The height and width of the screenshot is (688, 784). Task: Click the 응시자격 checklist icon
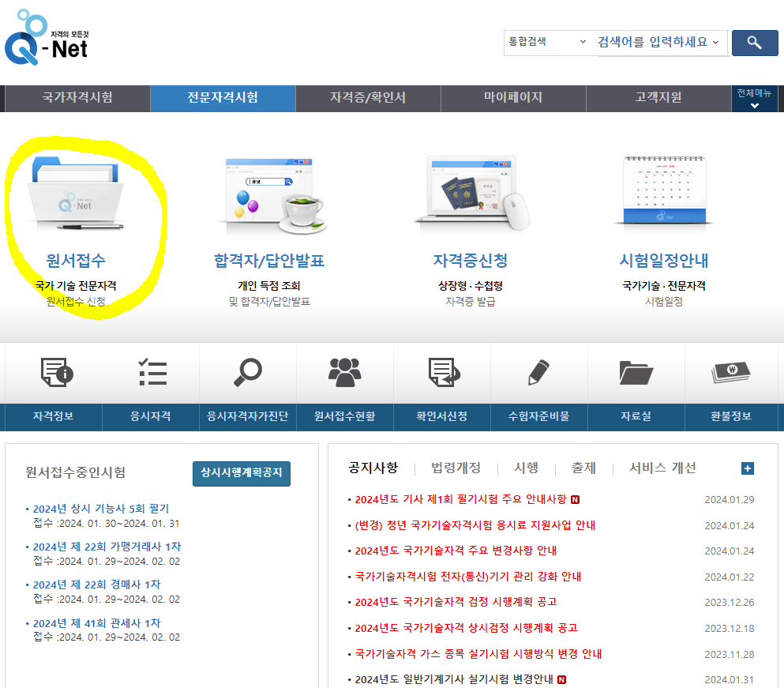pyautogui.click(x=152, y=372)
